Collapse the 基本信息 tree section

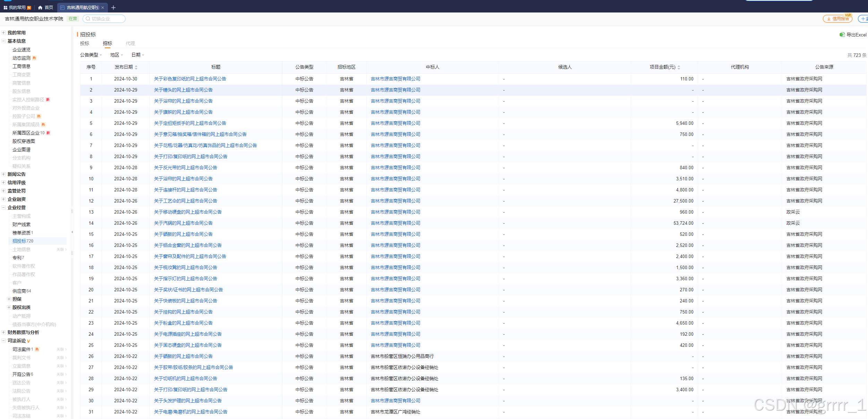tap(3, 41)
